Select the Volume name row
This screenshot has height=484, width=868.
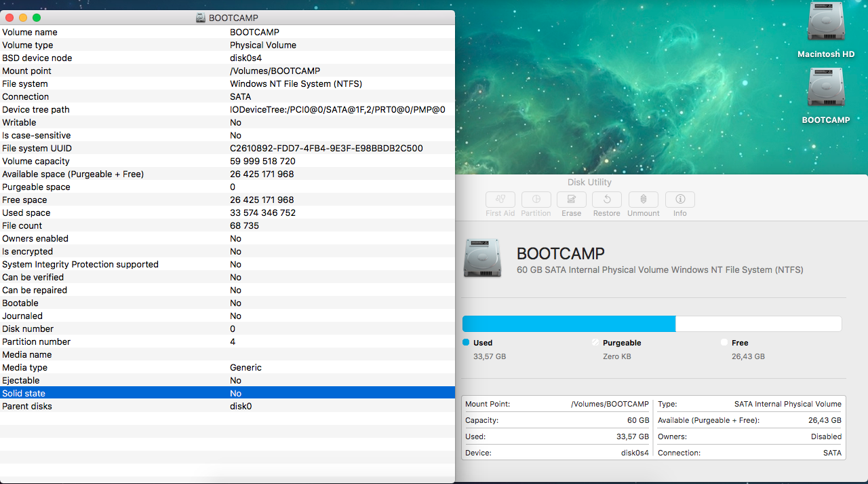tap(227, 32)
